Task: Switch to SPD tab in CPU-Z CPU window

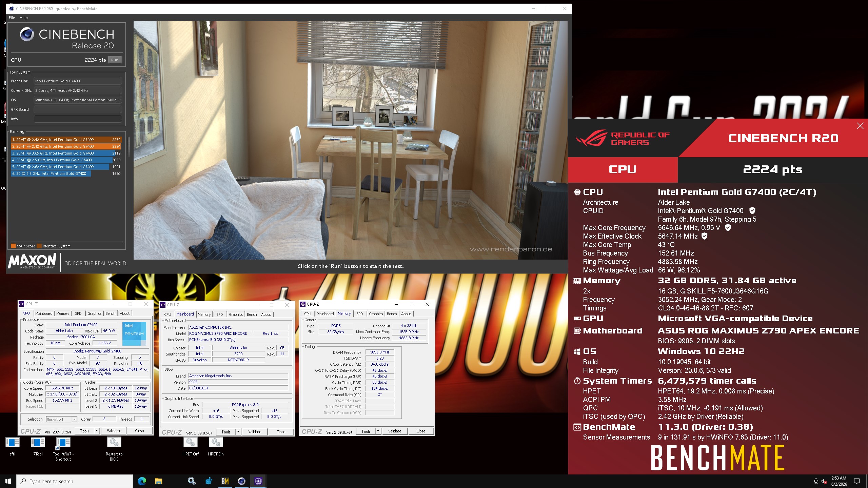Action: click(x=78, y=313)
